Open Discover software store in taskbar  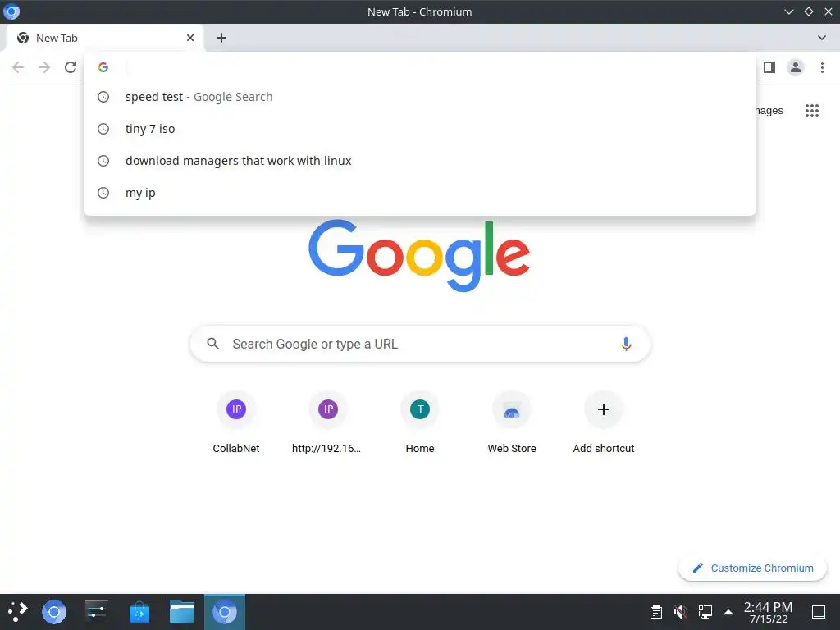[x=139, y=612]
